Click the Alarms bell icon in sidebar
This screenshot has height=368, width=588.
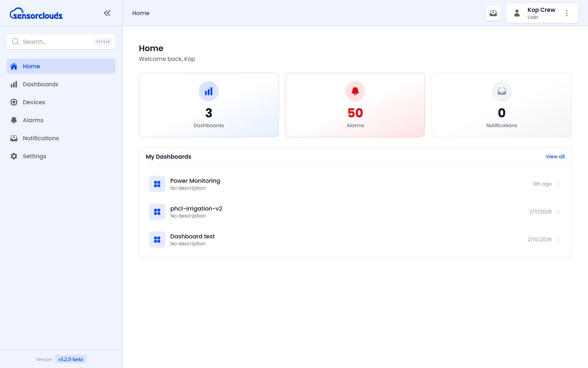(x=13, y=120)
